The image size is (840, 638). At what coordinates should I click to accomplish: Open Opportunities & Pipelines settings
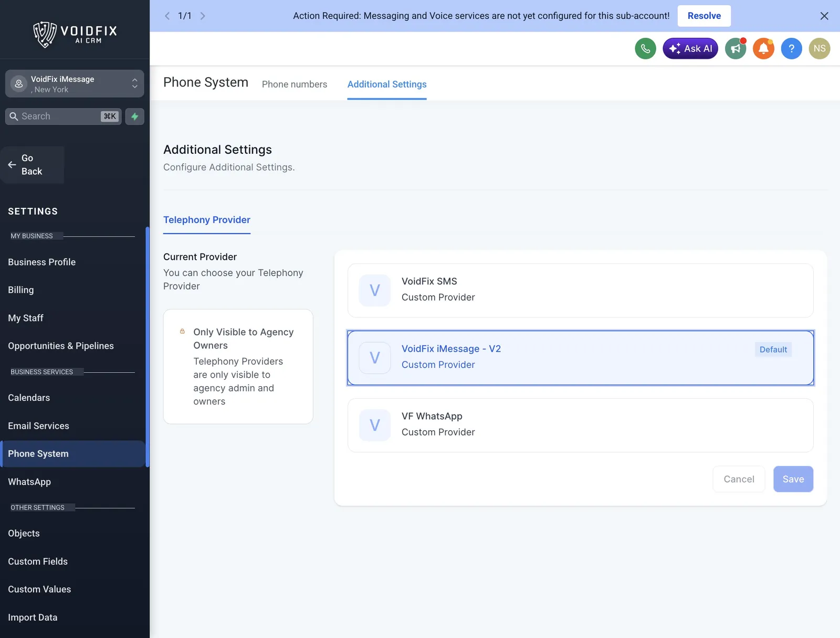pos(61,346)
